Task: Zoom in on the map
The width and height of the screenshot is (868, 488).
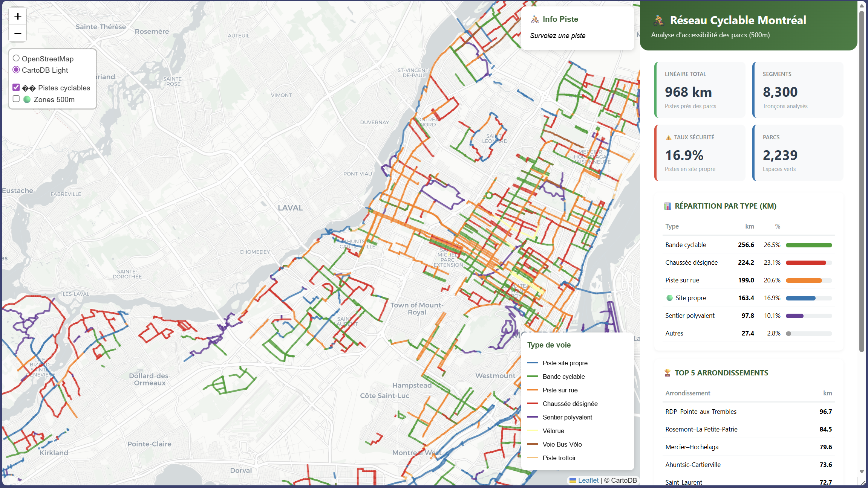Action: coord(18,16)
